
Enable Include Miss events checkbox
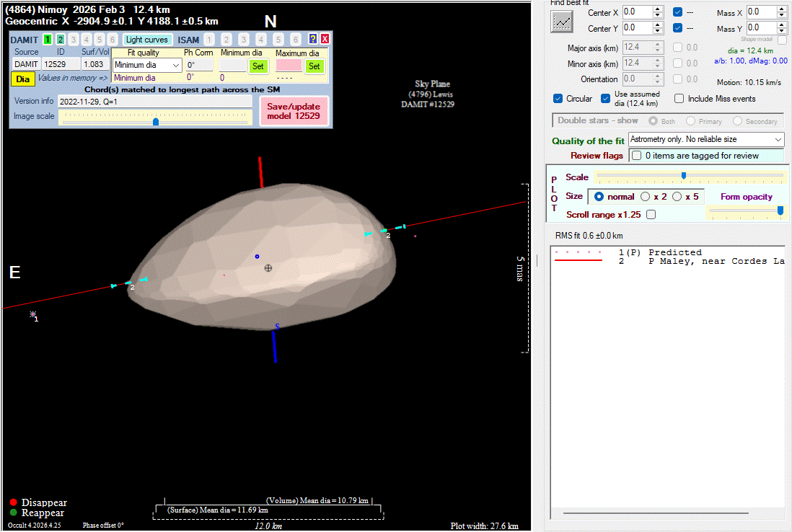click(x=679, y=99)
